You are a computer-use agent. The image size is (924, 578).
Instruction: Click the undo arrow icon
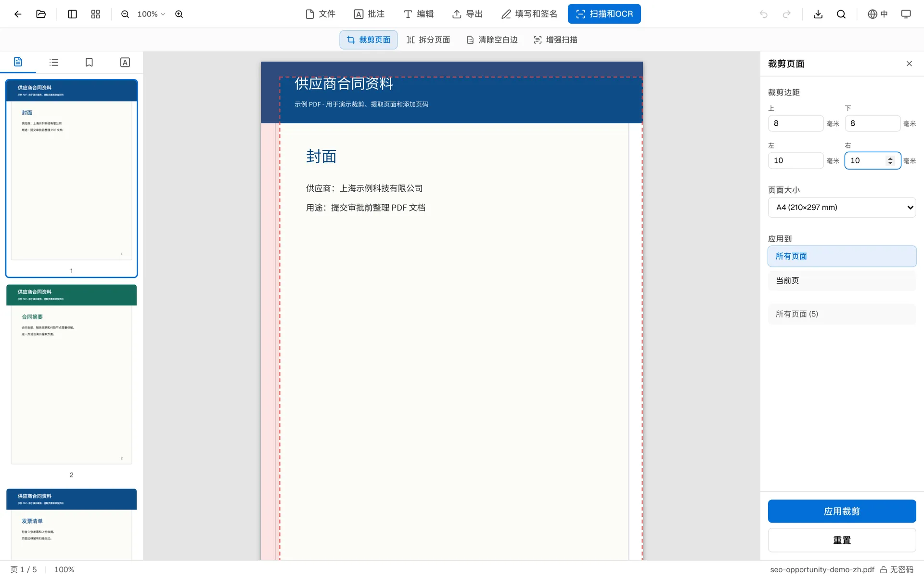pos(763,14)
